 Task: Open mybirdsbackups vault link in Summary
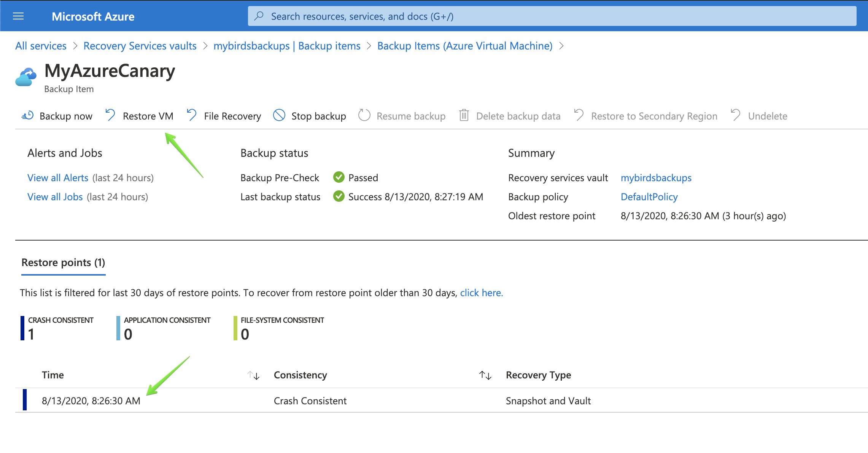[x=656, y=178]
